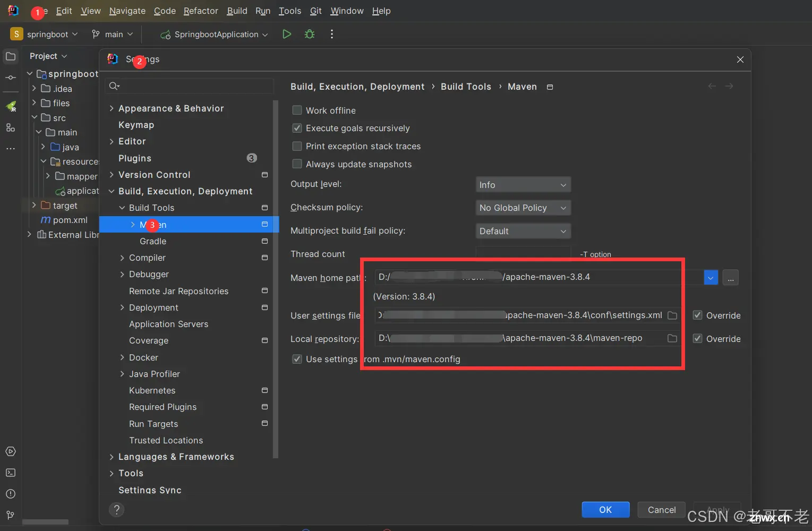This screenshot has height=531, width=812.
Task: Click the Plugins update count badge
Action: [x=252, y=158]
